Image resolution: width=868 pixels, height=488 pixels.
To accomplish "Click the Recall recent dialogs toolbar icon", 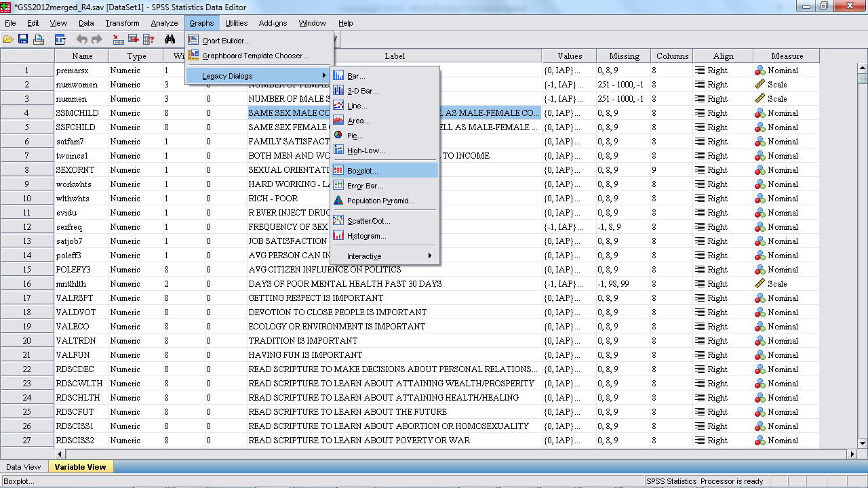I will click(60, 39).
